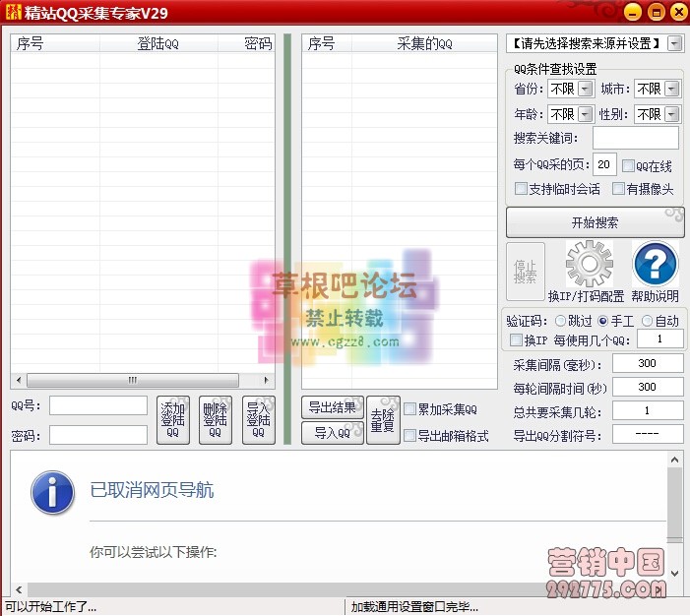Screen dimensions: 690x616
Task: Click the login list horizontal scrollbar thumb
Action: tap(133, 380)
